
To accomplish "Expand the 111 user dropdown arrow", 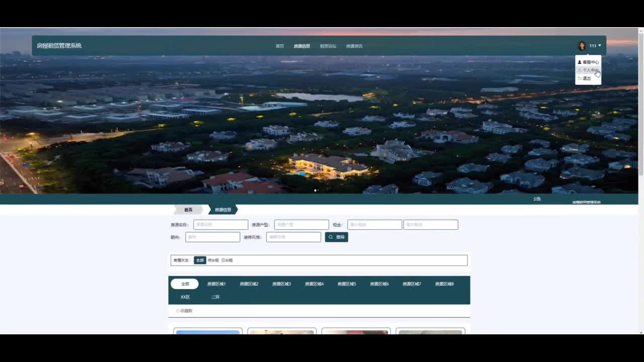I will [x=600, y=46].
